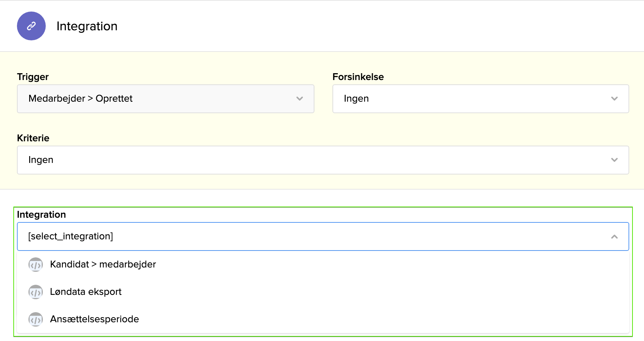Screen dimensions: 644x341
Task: Select the Løndata eksport option
Action: tap(86, 292)
